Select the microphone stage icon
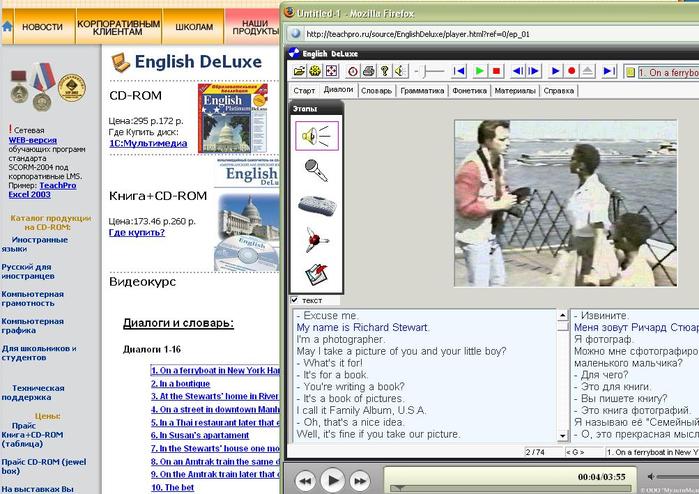 coord(316,170)
